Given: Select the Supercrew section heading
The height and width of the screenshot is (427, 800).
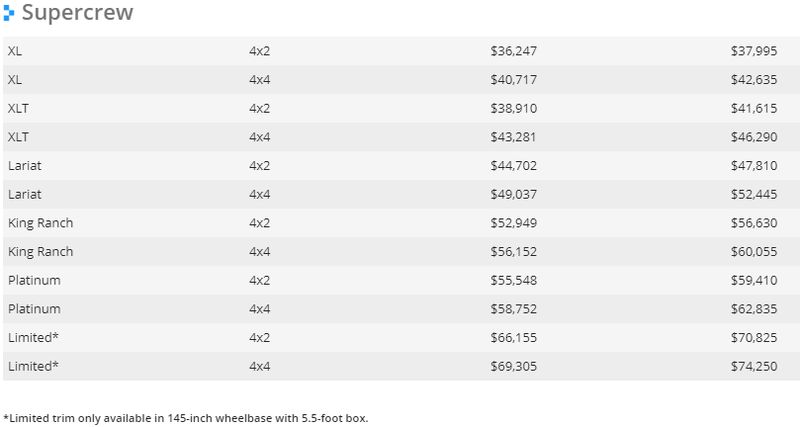Looking at the screenshot, I should tap(78, 12).
